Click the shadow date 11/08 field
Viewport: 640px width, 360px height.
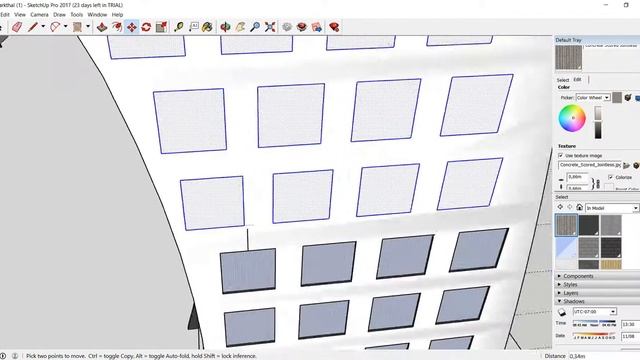pos(630,337)
